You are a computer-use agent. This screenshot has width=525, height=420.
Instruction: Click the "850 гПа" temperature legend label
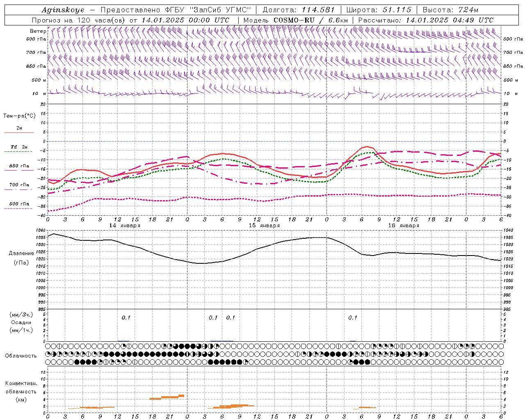(x=19, y=166)
